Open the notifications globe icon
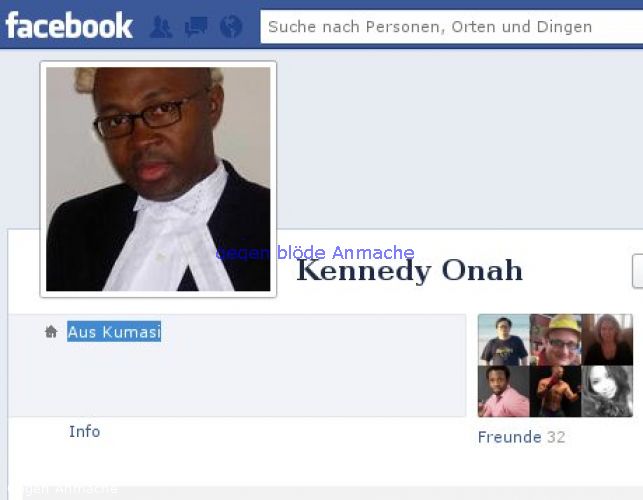Image resolution: width=643 pixels, height=500 pixels. pos(231,27)
